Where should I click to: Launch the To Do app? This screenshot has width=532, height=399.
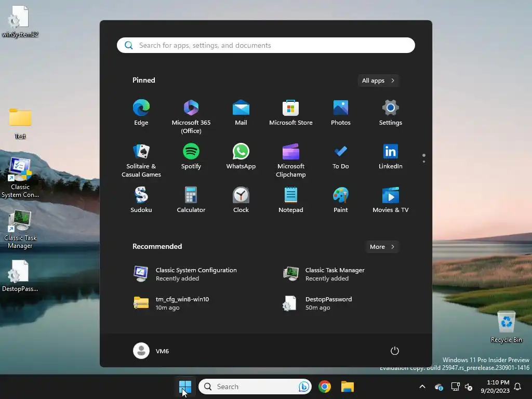click(341, 156)
